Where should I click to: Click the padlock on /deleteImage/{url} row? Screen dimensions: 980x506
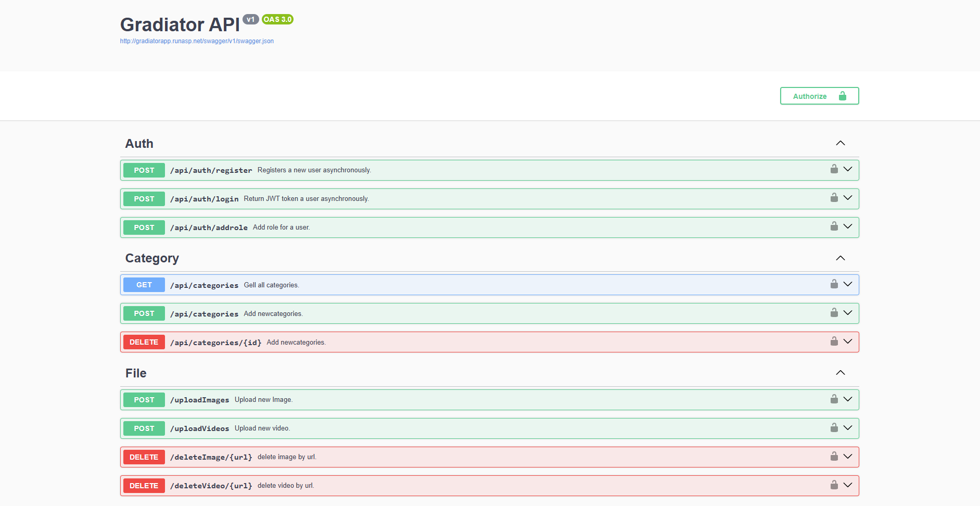(834, 457)
